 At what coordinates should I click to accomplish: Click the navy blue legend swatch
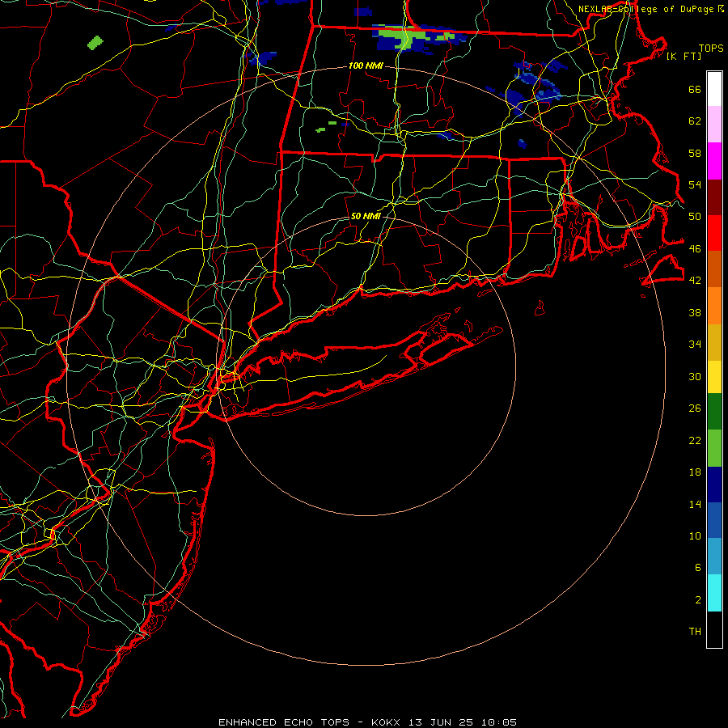(x=714, y=485)
